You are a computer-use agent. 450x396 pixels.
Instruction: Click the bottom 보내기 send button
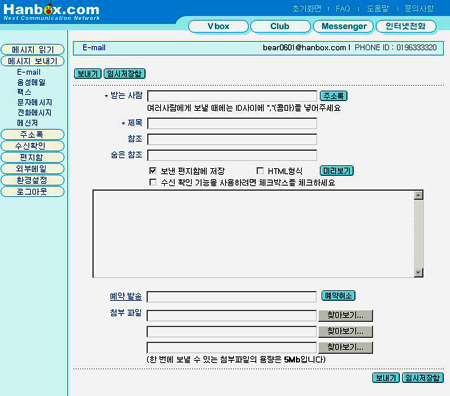click(386, 378)
